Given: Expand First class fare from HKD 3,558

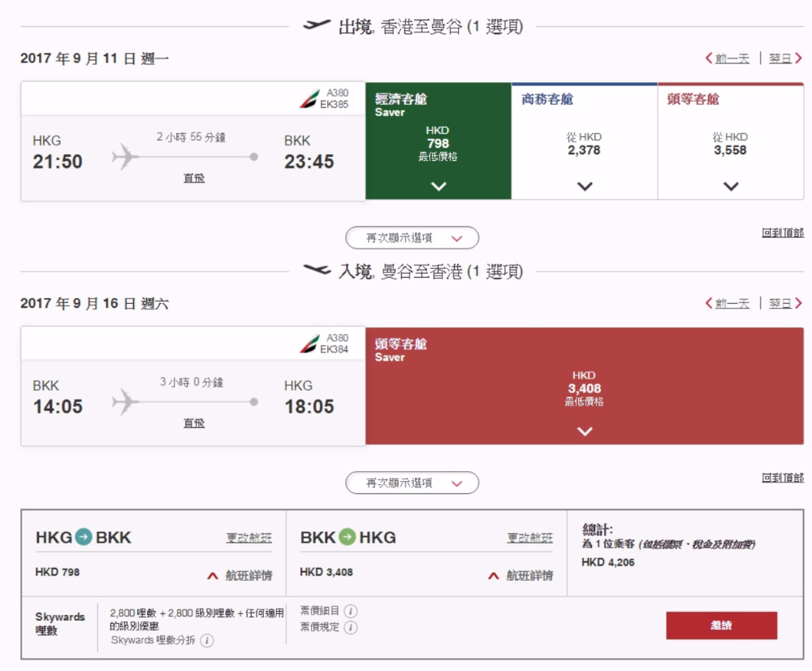Looking at the screenshot, I should [x=731, y=186].
